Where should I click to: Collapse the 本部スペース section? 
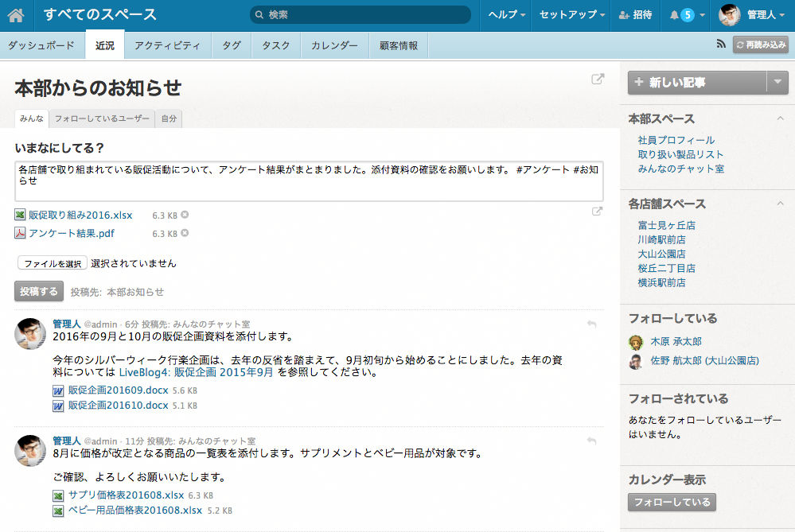pyautogui.click(x=780, y=118)
